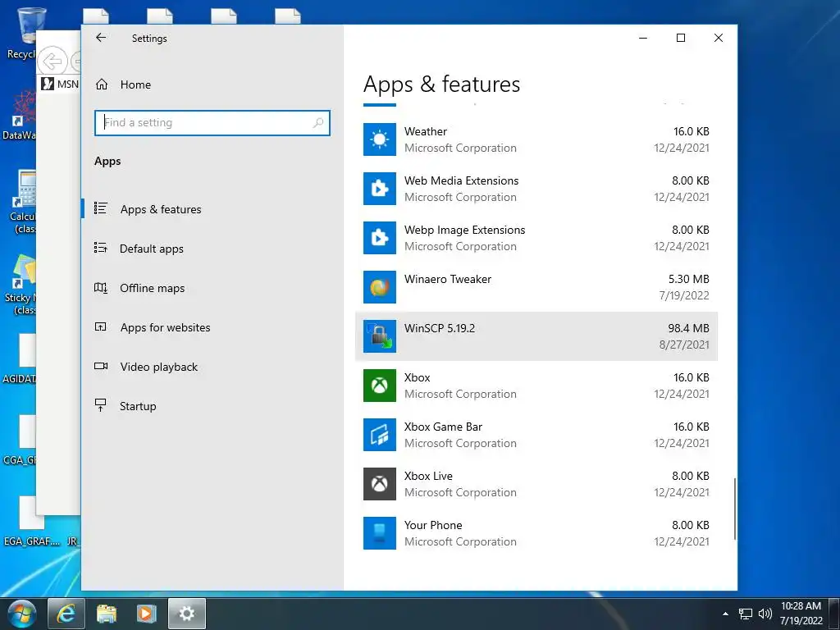Image resolution: width=840 pixels, height=630 pixels.
Task: Click the 8/27/2021 install date
Action: click(x=683, y=345)
